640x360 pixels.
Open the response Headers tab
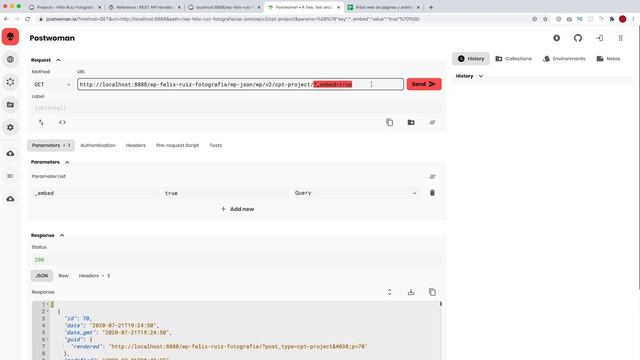coord(94,276)
